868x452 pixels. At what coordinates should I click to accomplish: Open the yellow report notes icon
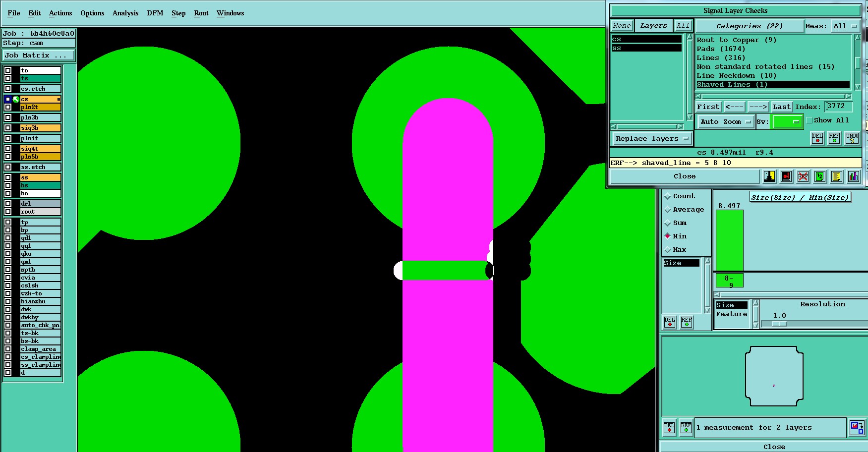coord(837,176)
